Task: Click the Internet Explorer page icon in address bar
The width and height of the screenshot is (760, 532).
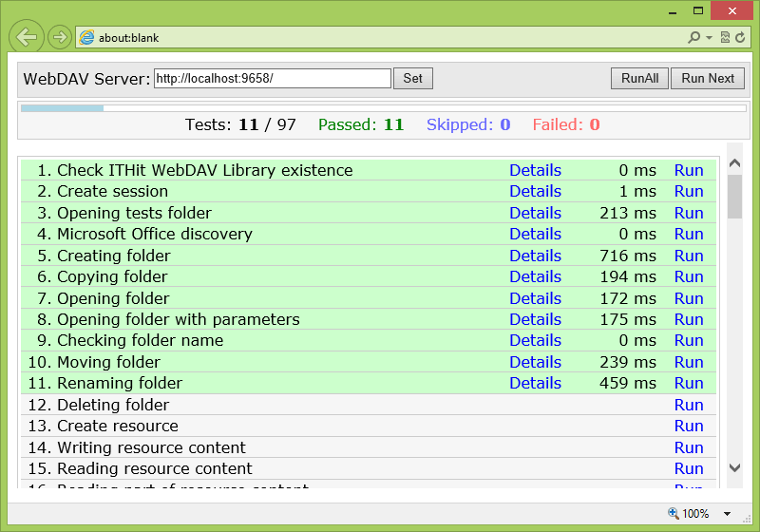Action: [x=86, y=37]
